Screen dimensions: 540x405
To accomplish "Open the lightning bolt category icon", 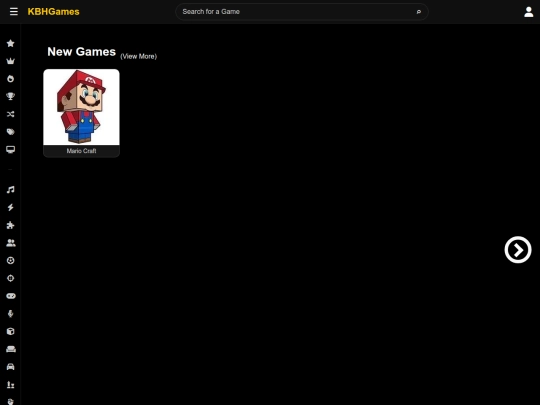I will pos(11,207).
